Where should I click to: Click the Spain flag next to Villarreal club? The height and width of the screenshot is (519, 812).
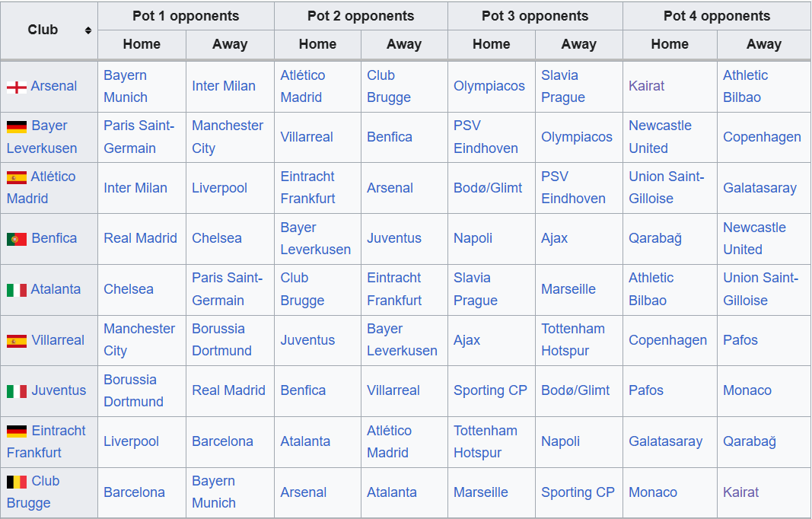[x=17, y=341]
